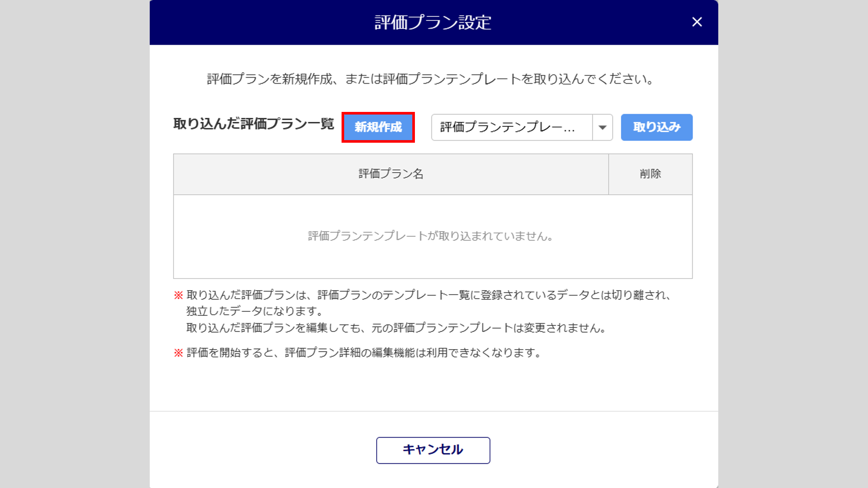Click the 取り込んだ評価プラン一覧 heading
The image size is (868, 488).
[254, 124]
